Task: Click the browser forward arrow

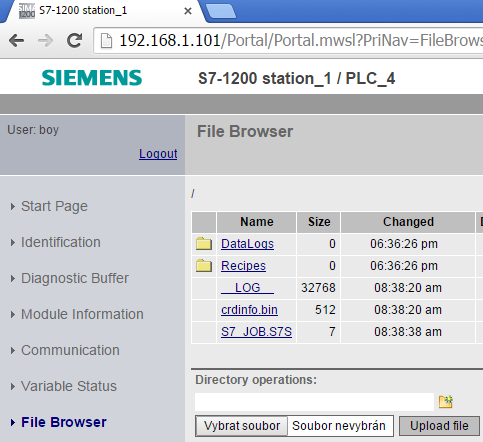Action: pyautogui.click(x=45, y=41)
